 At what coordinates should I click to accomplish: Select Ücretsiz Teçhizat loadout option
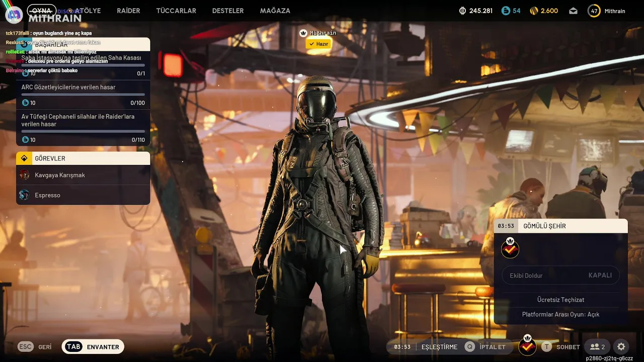click(x=561, y=300)
